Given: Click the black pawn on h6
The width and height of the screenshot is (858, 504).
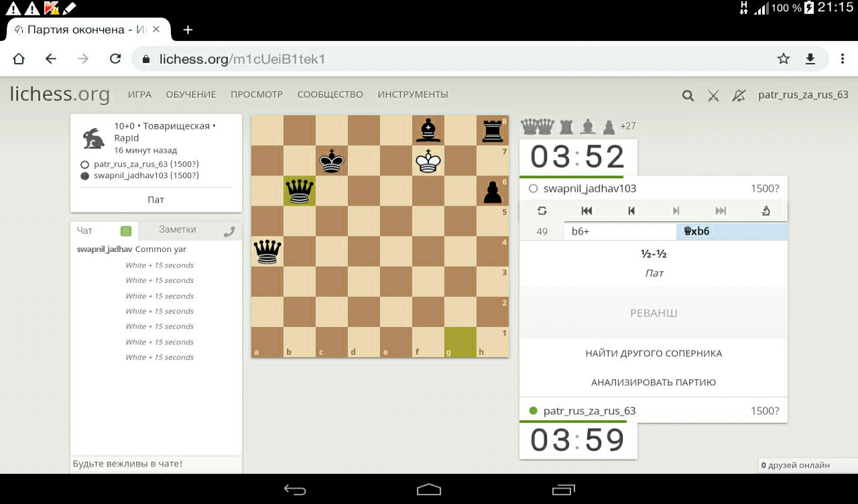Looking at the screenshot, I should click(x=493, y=192).
